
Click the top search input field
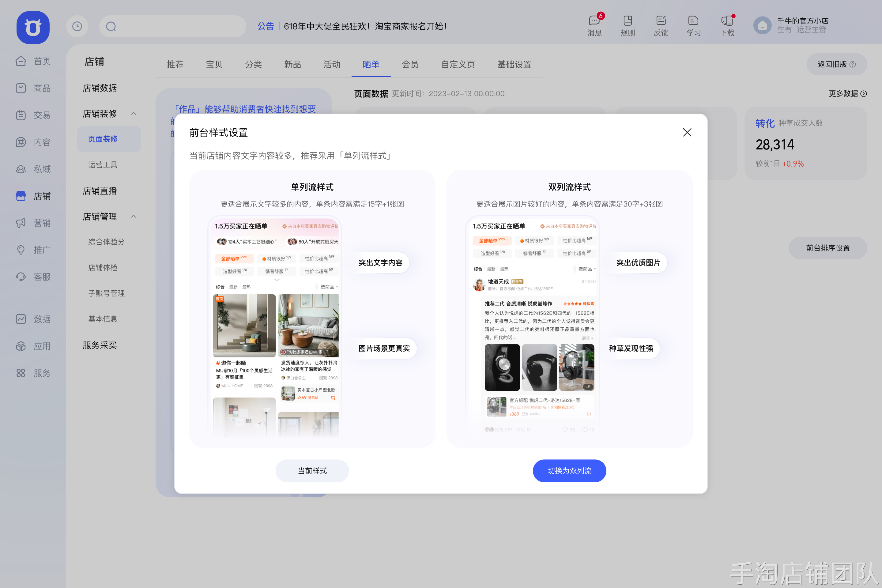pos(172,26)
